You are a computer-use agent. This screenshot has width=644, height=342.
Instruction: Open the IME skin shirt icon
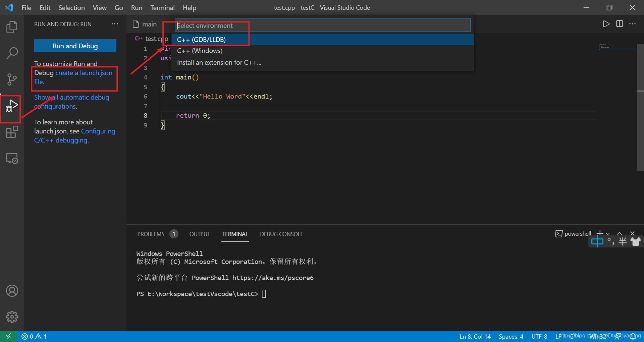coord(636,241)
